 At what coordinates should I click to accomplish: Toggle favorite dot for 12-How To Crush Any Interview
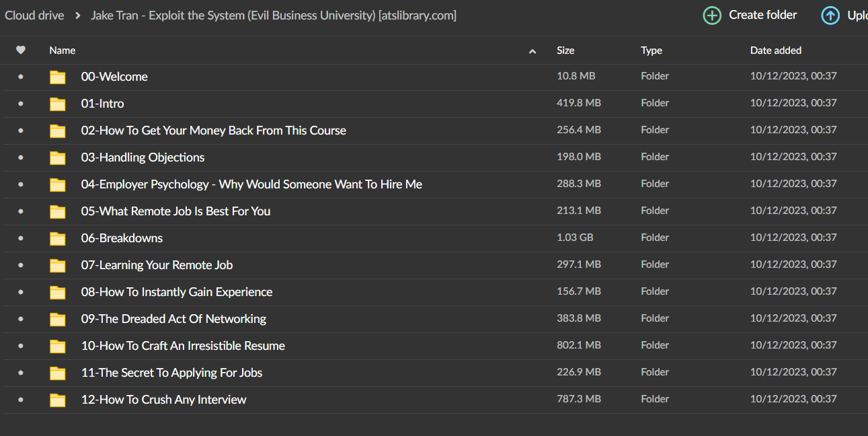(21, 400)
